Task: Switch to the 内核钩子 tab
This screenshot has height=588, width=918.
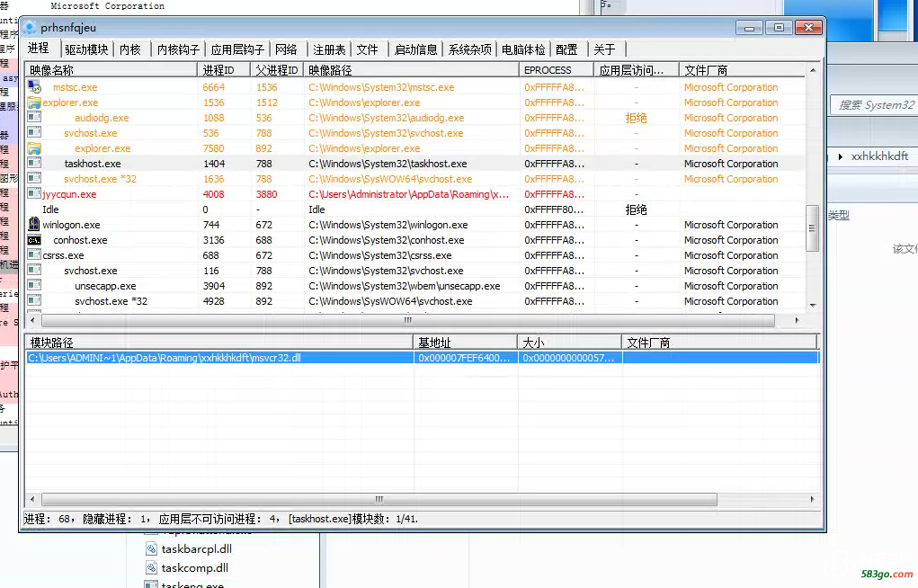Action: point(179,49)
